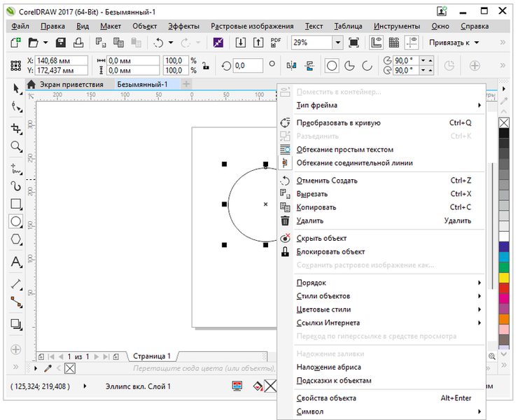Viewport: 518px width, 420px height.
Task: Open the Растровые изображения menu
Action: [x=252, y=26]
